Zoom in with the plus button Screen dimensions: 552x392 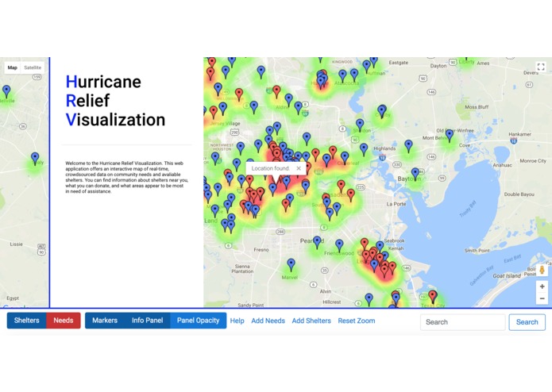click(x=542, y=286)
